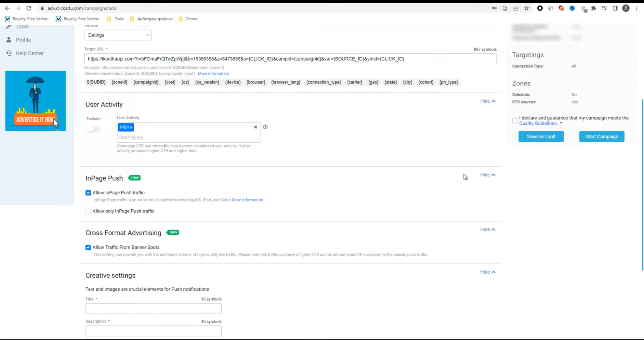This screenshot has height=340, width=644.
Task: Click the User Activity help question icon
Action: pyautogui.click(x=265, y=127)
